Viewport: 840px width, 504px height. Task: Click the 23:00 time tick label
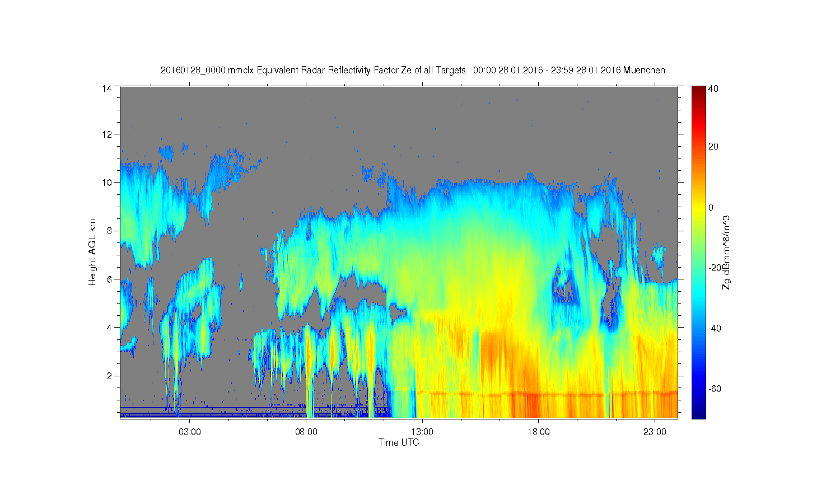[x=655, y=432]
